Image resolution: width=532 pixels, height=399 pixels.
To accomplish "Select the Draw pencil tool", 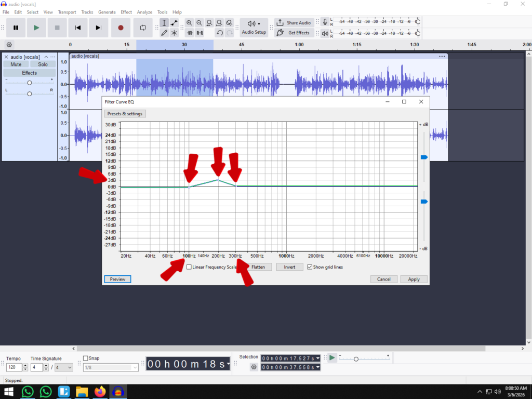I will 164,33.
